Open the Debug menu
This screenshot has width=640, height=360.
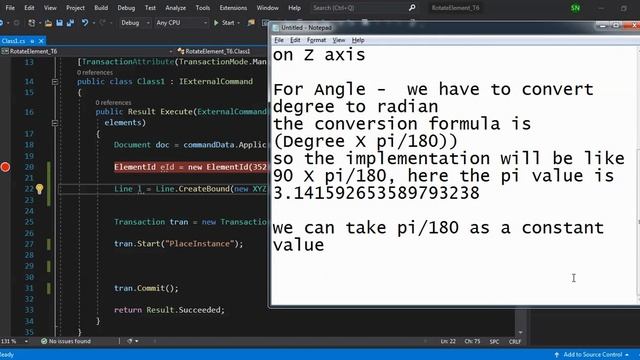pyautogui.click(x=126, y=8)
